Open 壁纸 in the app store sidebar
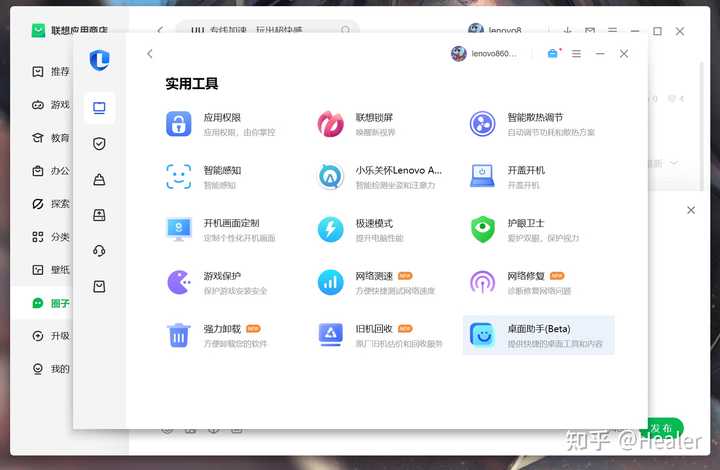The height and width of the screenshot is (470, 720). 51,270
